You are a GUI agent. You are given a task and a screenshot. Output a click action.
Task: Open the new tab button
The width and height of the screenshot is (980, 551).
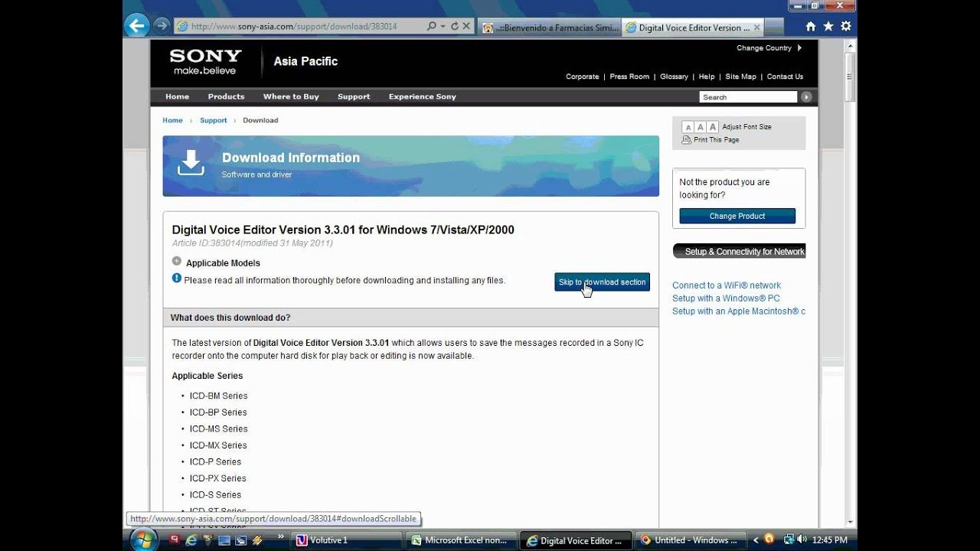[x=775, y=28]
